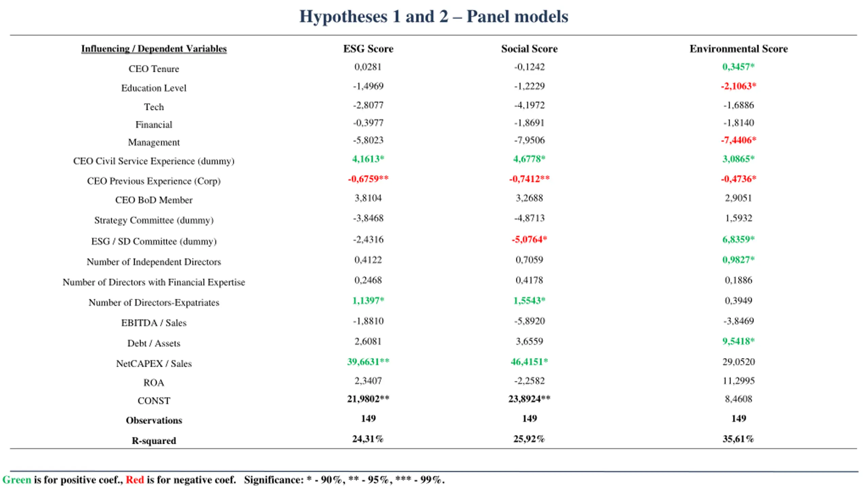
Task: Click the Debt / Assets value 9,5418*
Action: point(738,341)
